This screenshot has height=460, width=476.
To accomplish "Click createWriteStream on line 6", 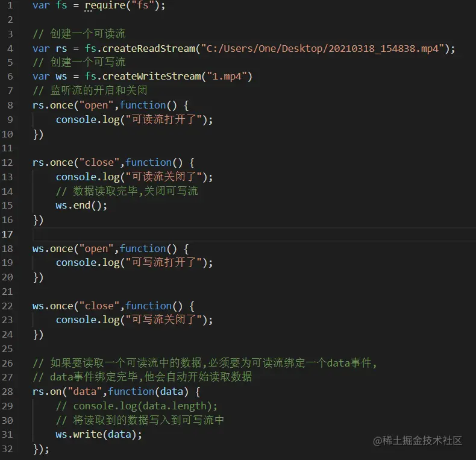I will coord(151,76).
